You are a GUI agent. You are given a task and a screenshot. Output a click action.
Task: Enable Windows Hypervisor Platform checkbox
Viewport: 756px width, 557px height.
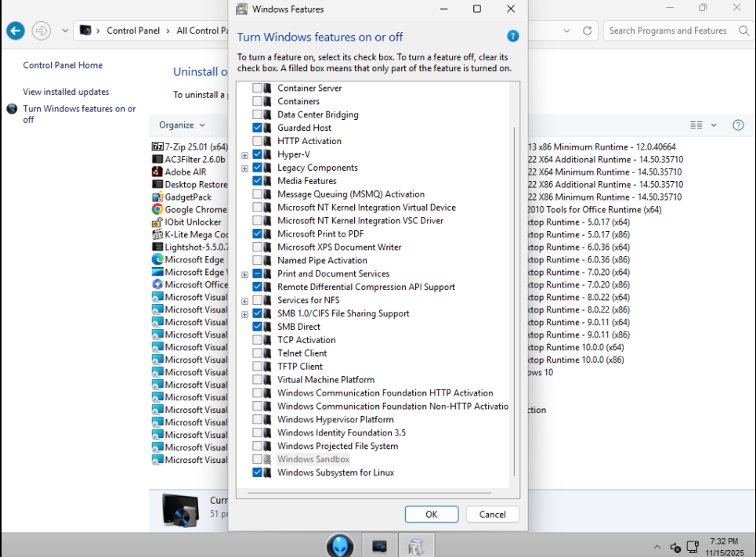(257, 420)
